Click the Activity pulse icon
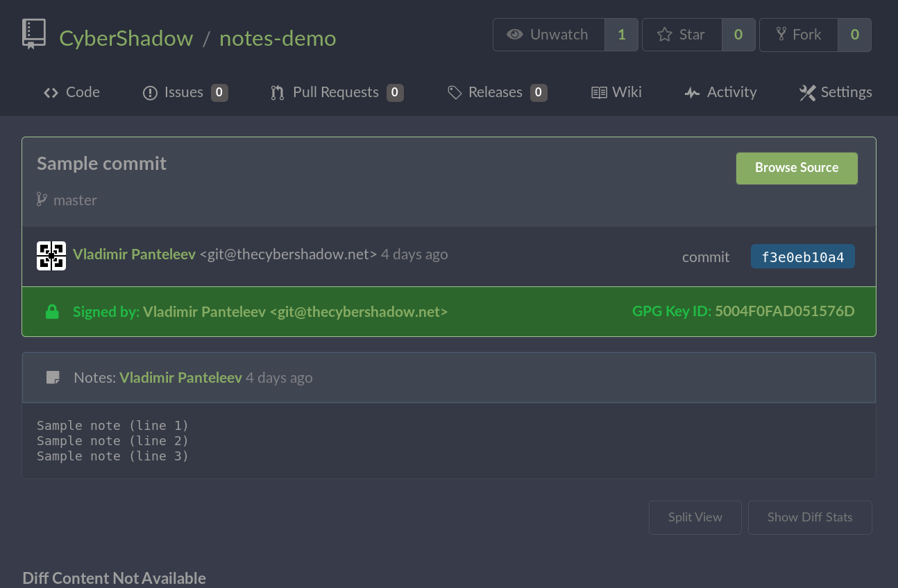 [692, 93]
